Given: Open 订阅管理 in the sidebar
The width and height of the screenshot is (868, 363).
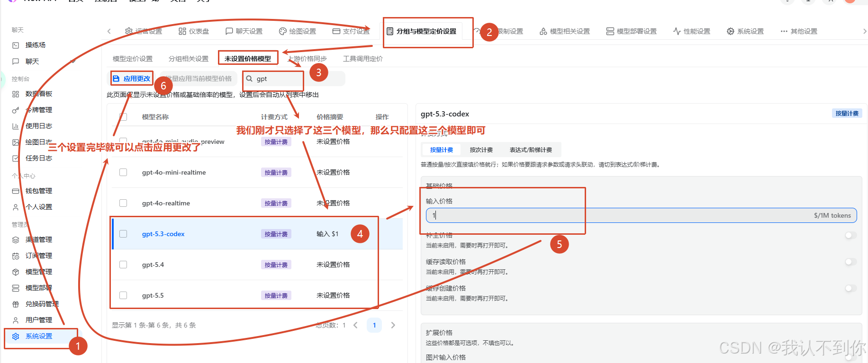Looking at the screenshot, I should pyautogui.click(x=38, y=256).
